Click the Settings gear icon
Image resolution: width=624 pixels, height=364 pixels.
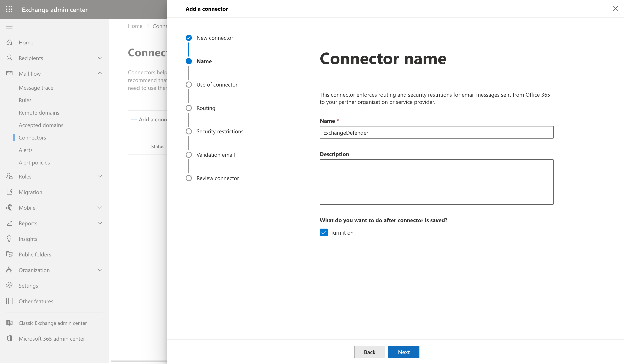pos(9,285)
